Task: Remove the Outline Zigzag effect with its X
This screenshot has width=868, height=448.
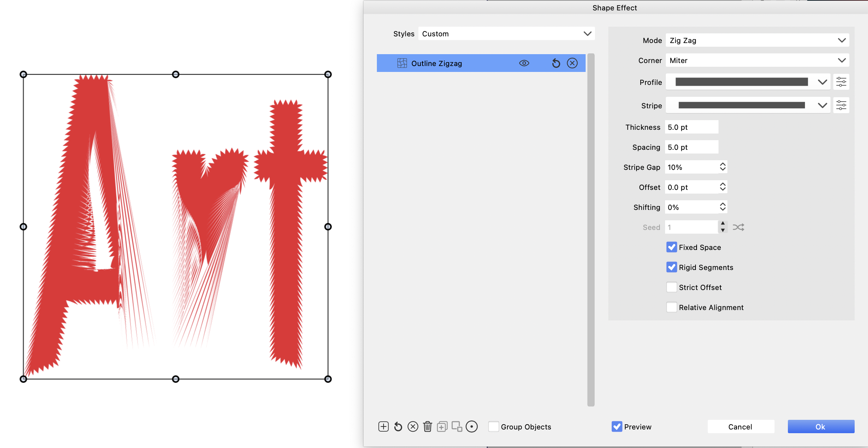Action: click(x=572, y=63)
